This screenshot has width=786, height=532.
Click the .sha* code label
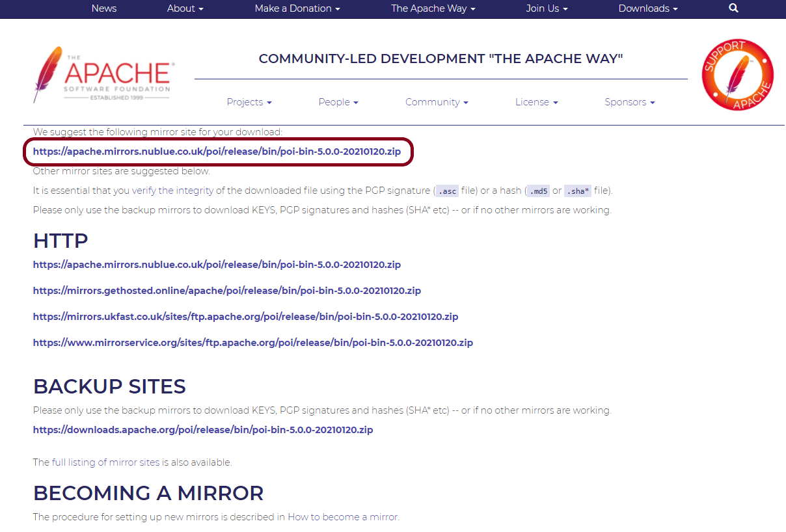coord(578,191)
